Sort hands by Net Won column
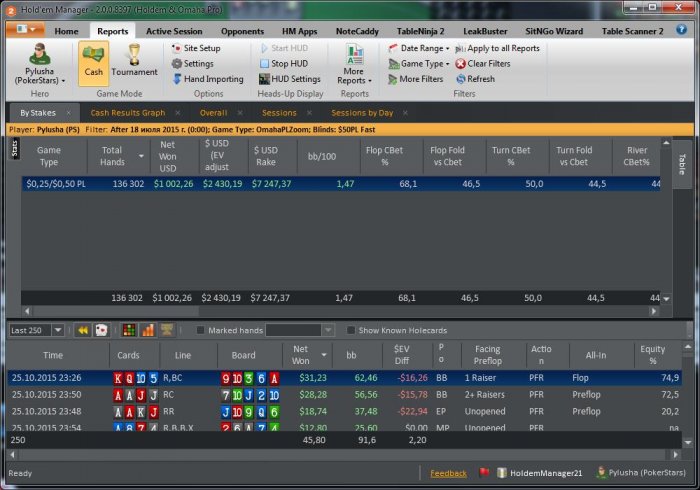The height and width of the screenshot is (490, 700). pos(308,355)
